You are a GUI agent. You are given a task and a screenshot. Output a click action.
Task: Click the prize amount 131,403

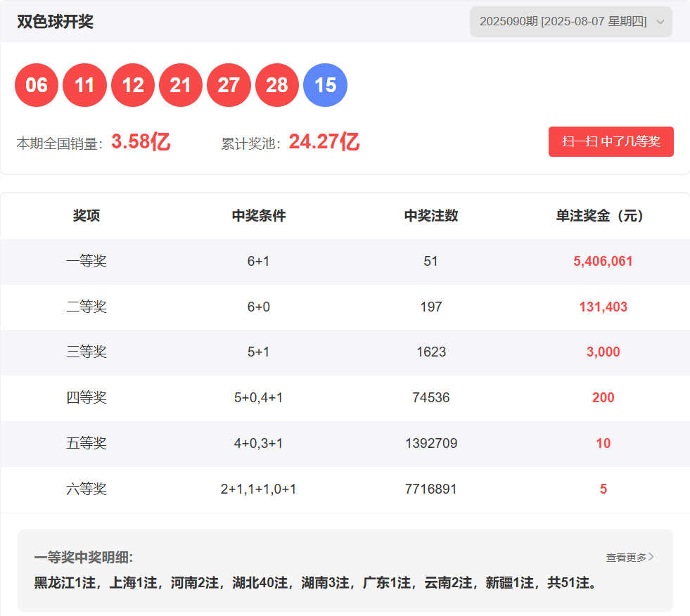tap(603, 307)
